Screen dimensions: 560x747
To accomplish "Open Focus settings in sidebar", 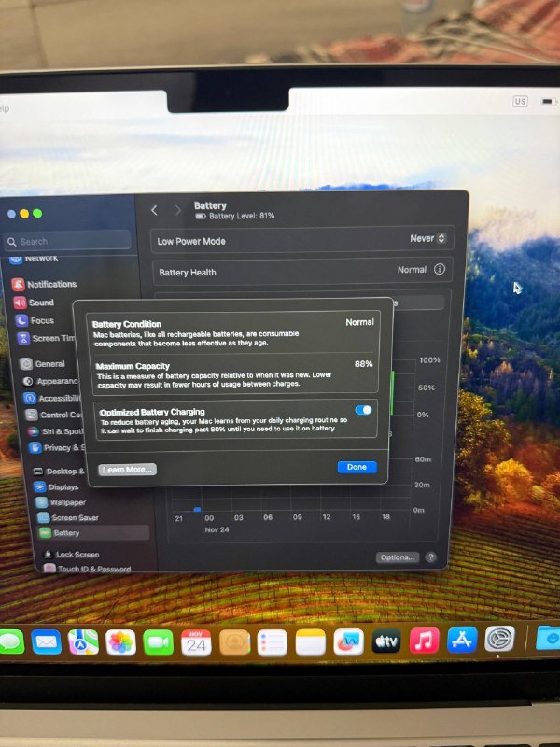I will point(35,320).
